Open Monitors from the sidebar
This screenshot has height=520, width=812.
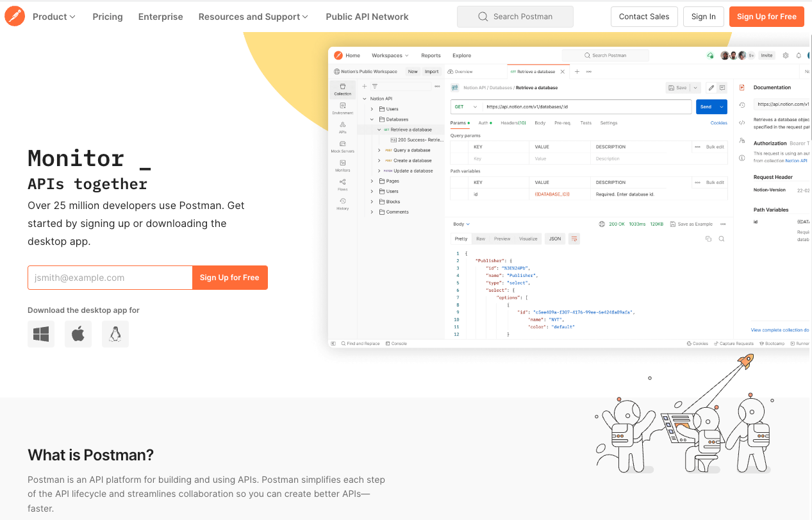(x=343, y=166)
